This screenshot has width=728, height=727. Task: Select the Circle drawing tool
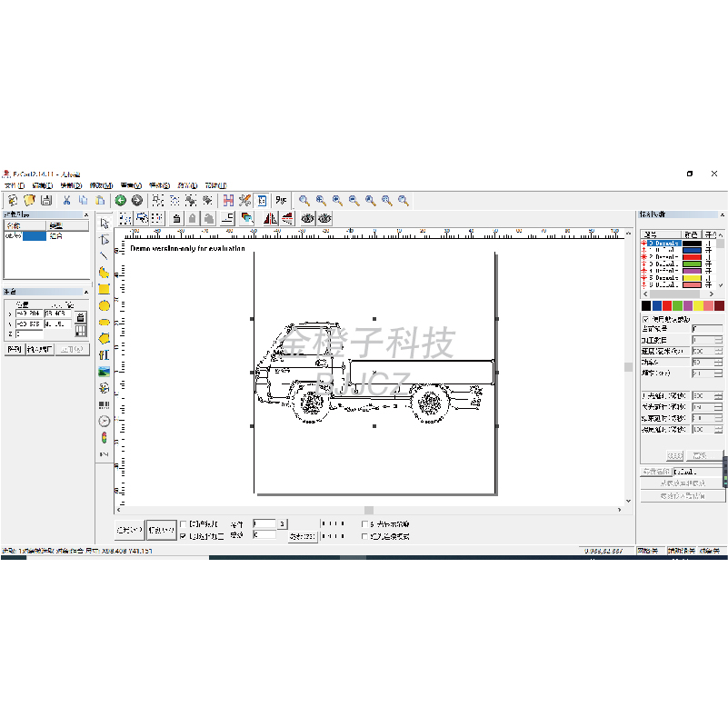(104, 305)
